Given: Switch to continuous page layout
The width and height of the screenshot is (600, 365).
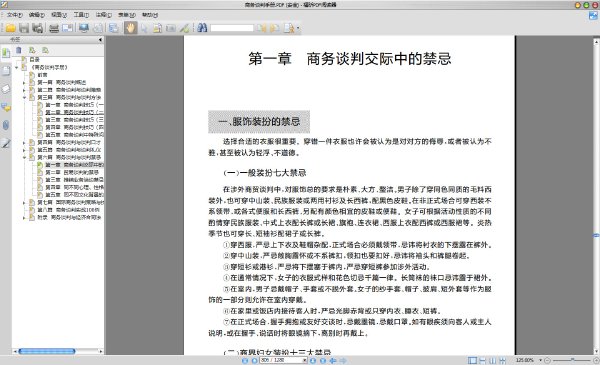Looking at the screenshot, I should point(483,360).
